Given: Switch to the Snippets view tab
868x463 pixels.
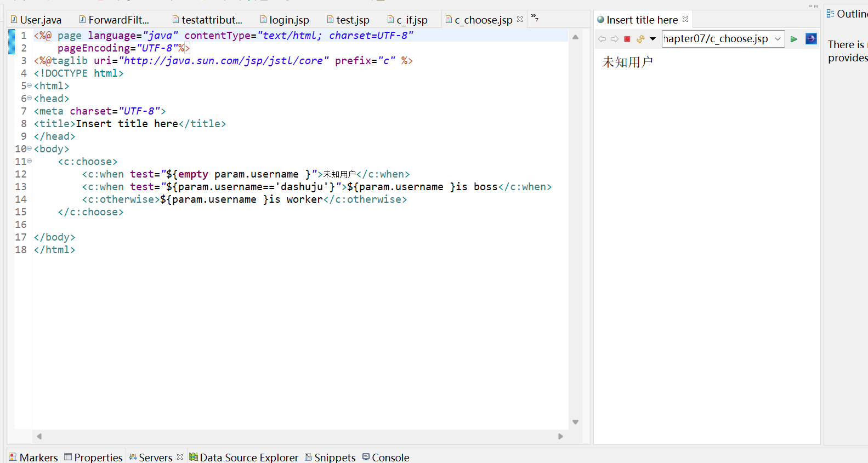Looking at the screenshot, I should [x=330, y=457].
